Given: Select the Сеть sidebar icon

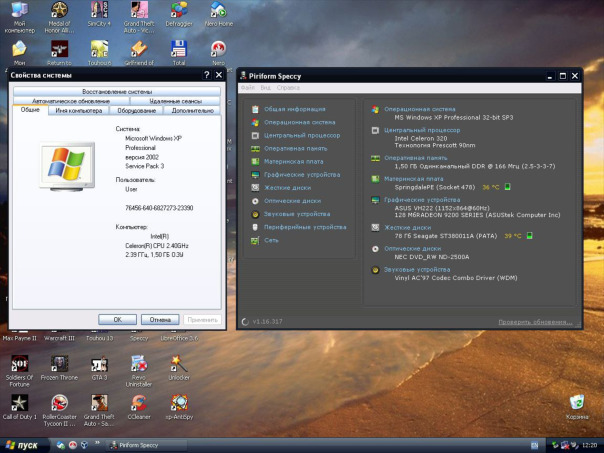Looking at the screenshot, I should point(255,240).
